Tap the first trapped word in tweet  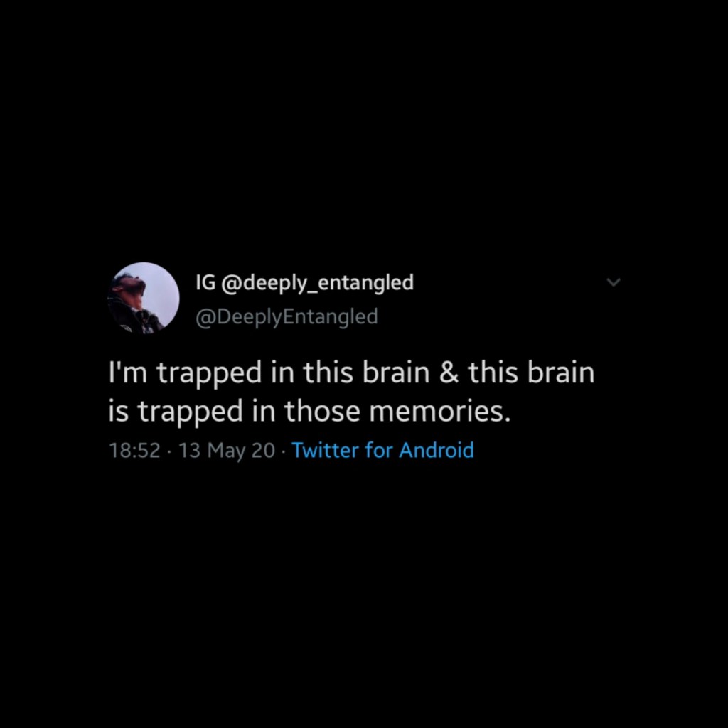tap(210, 373)
